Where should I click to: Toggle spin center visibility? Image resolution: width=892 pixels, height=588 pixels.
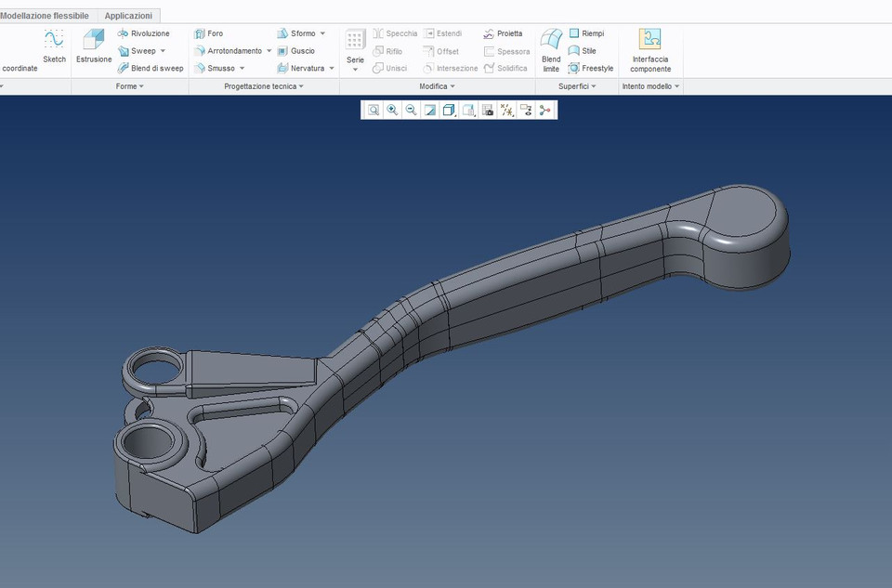pos(545,110)
